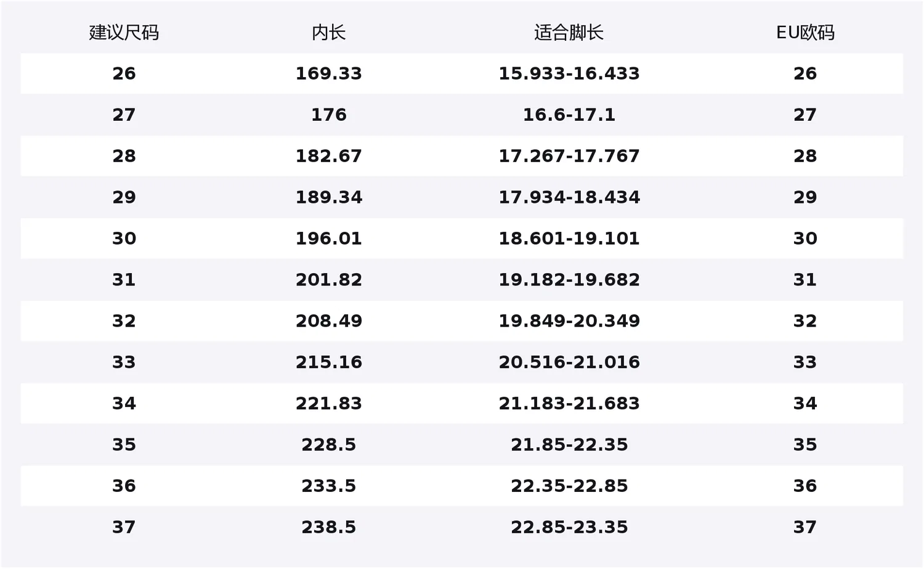Click the EU欧码 column header

point(804,33)
